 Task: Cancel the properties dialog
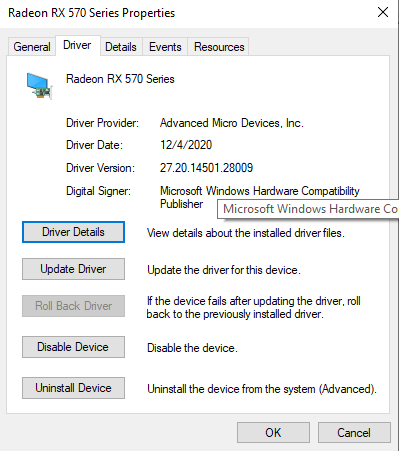[x=354, y=433]
